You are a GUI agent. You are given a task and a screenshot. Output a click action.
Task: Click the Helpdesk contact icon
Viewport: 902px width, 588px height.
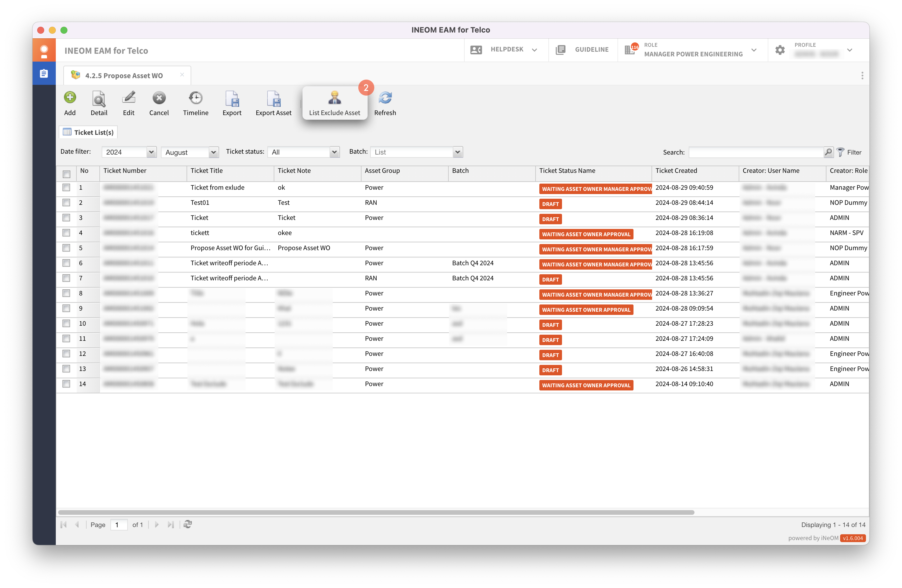pyautogui.click(x=476, y=50)
